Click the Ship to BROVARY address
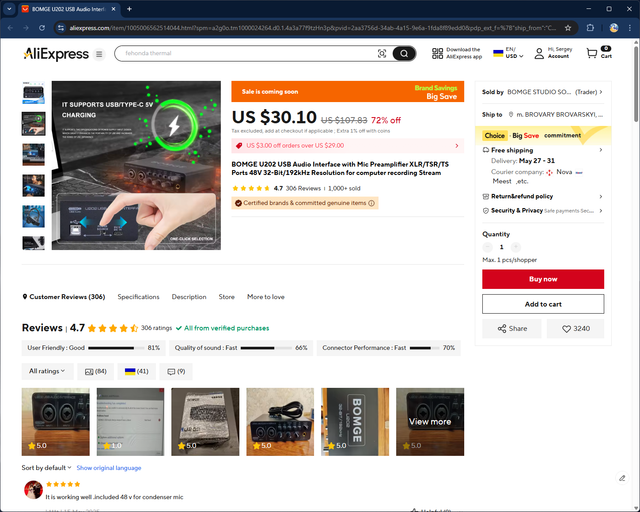The width and height of the screenshot is (640, 512). [x=556, y=114]
